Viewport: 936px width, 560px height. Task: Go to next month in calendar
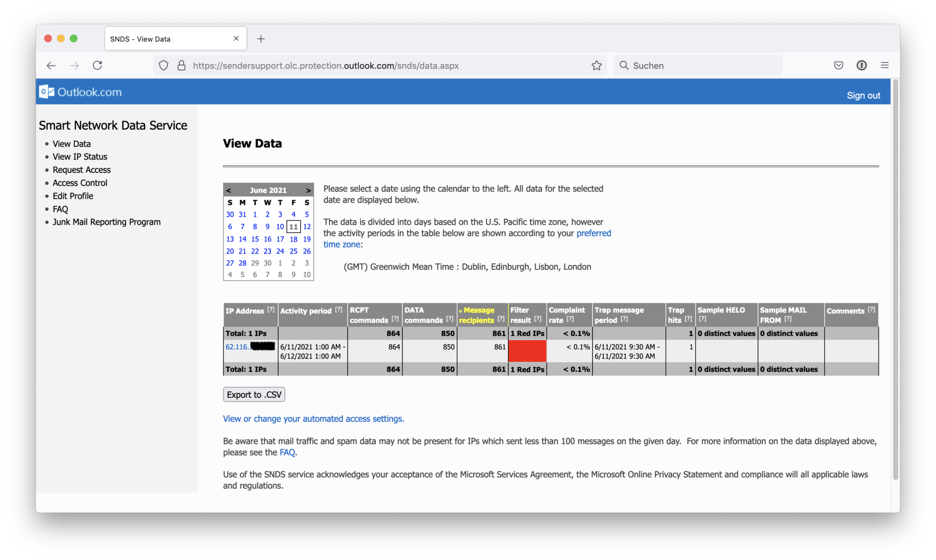pos(308,190)
